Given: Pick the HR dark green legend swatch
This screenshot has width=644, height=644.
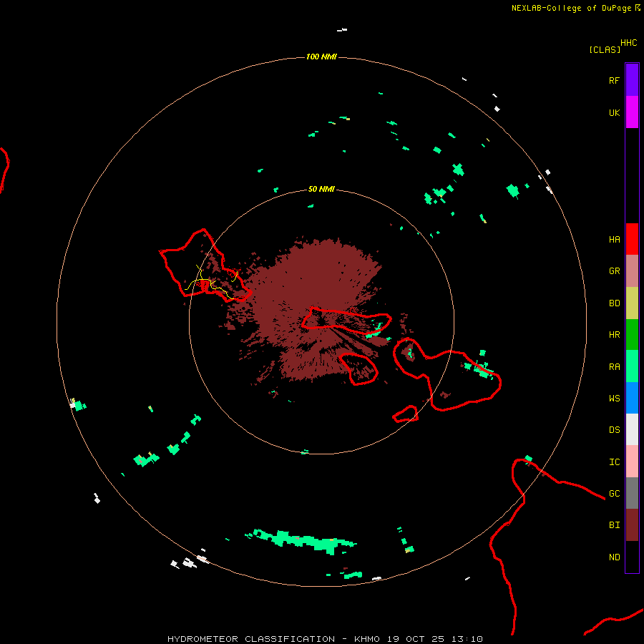Looking at the screenshot, I should (x=632, y=335).
